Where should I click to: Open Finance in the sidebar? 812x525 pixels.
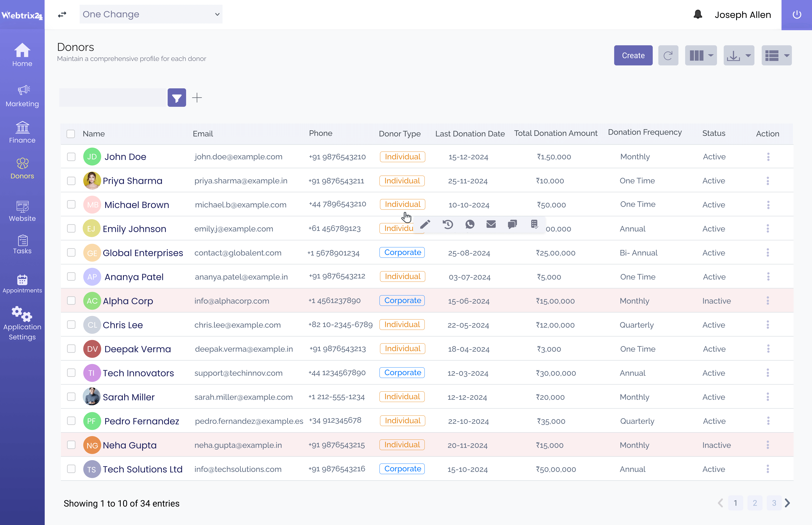point(22,132)
